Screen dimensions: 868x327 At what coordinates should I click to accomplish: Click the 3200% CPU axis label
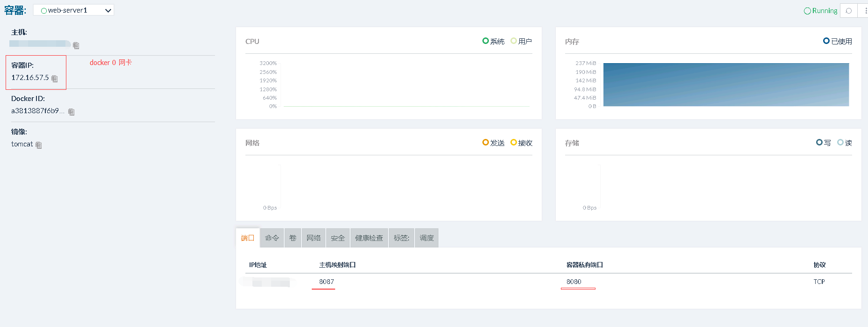tap(268, 63)
